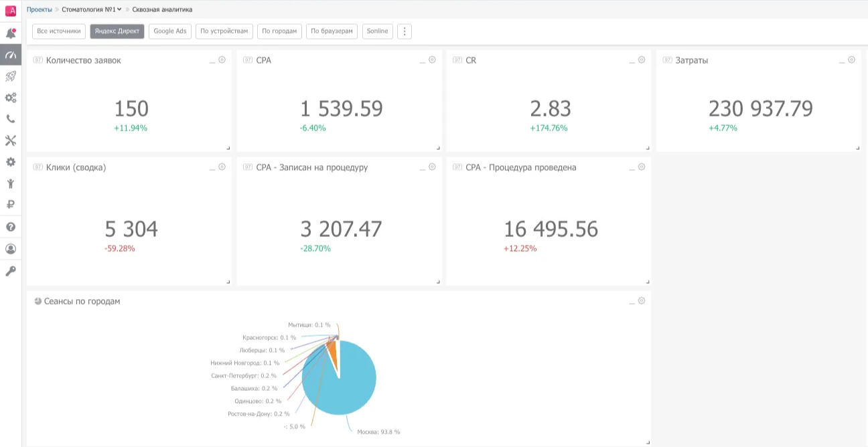This screenshot has height=447, width=868.
Task: Click the Все источники button
Action: [59, 31]
